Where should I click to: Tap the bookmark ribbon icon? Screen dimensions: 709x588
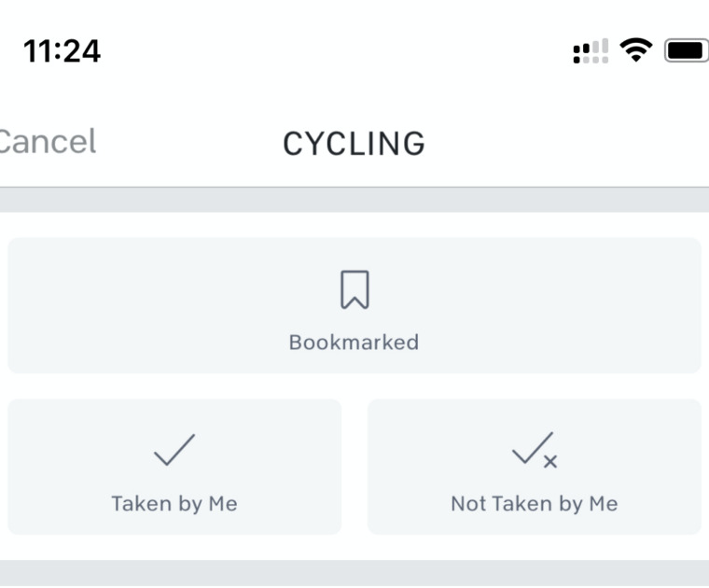(354, 290)
